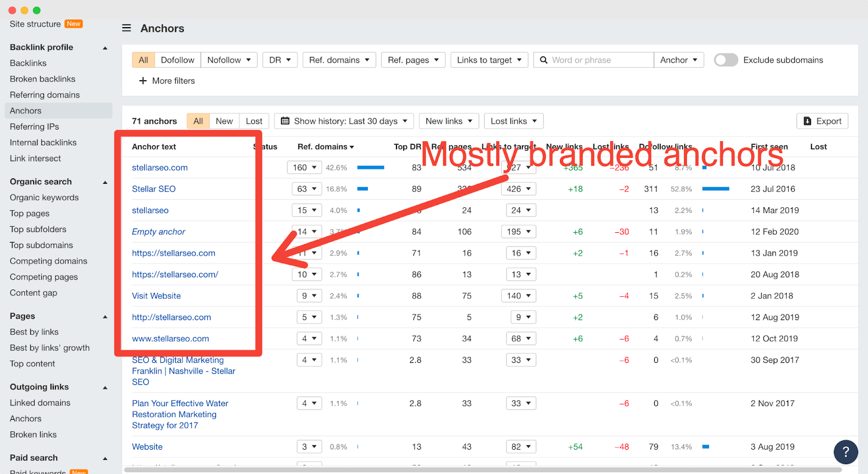
Task: Click the First seen column header
Action: (x=769, y=146)
